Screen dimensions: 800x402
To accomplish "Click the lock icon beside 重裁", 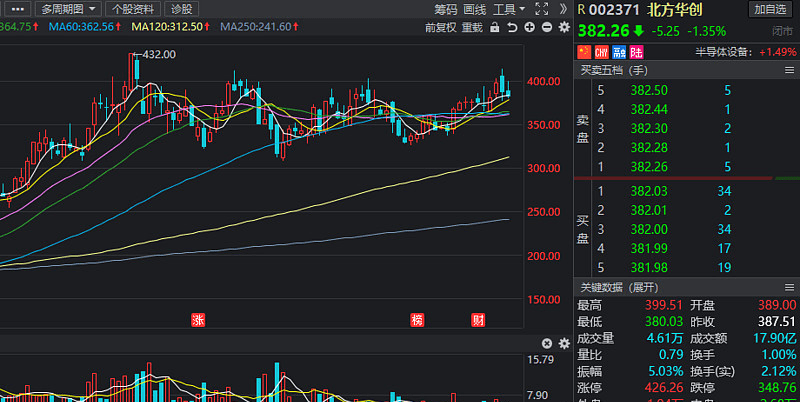I will tap(494, 28).
